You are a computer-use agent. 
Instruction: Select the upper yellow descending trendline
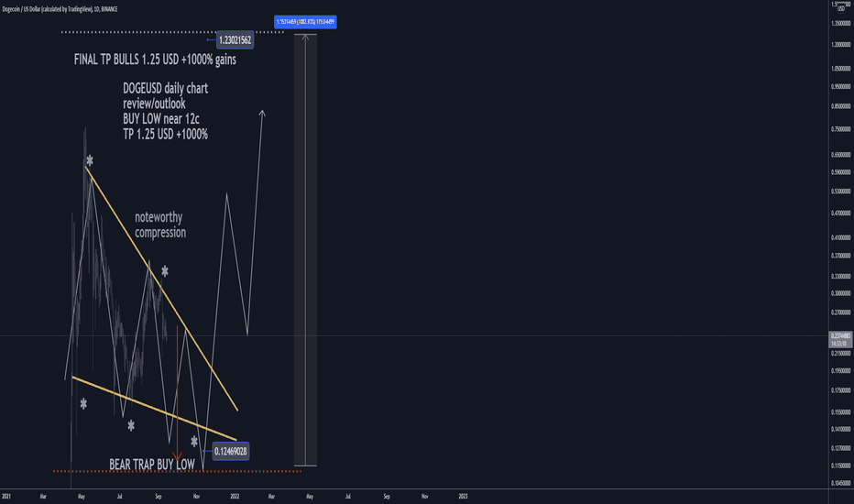click(x=162, y=289)
